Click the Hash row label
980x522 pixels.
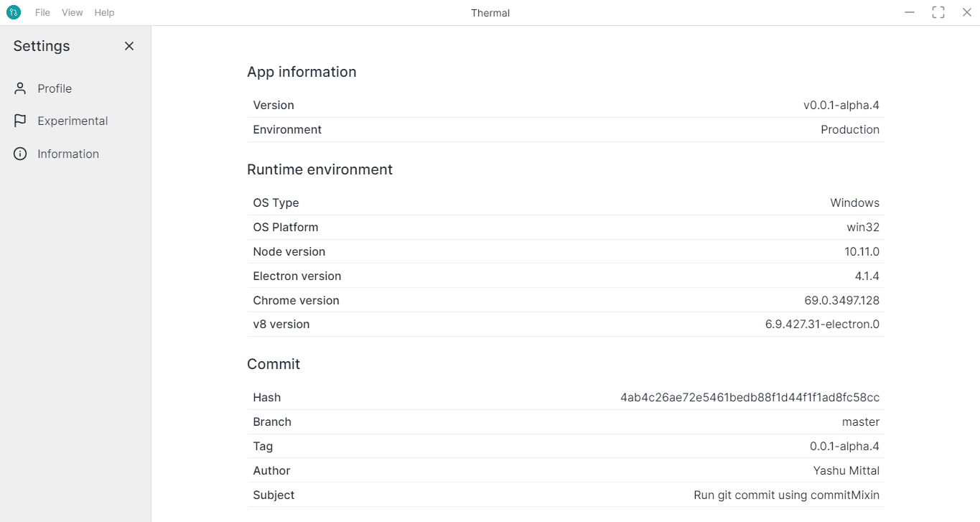pos(267,397)
